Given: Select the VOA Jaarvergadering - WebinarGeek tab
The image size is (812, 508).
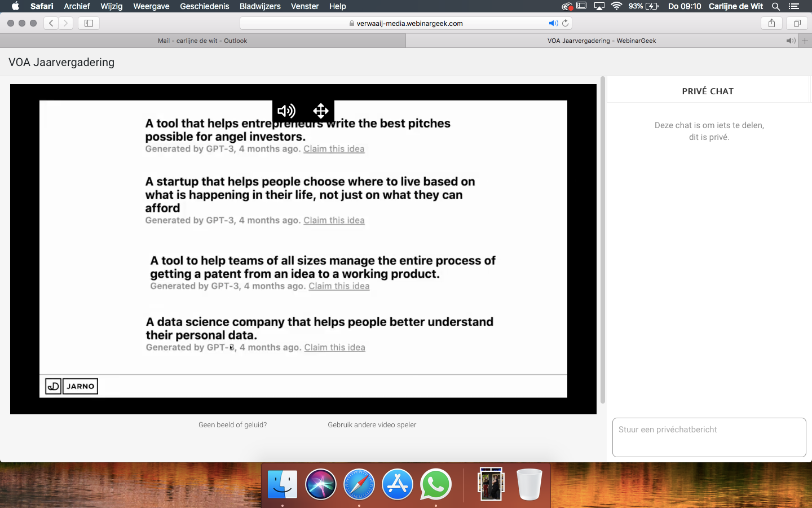Looking at the screenshot, I should 602,41.
